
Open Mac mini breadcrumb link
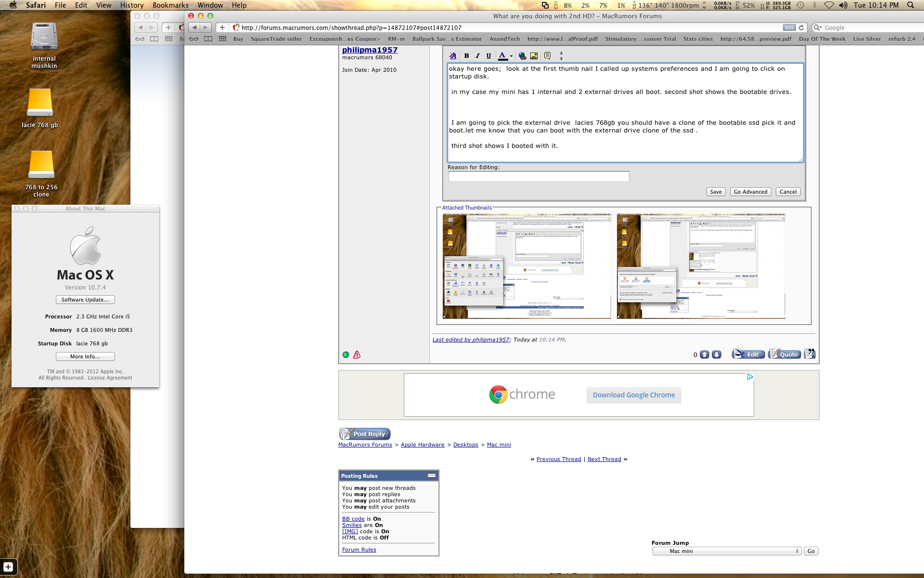tap(499, 445)
